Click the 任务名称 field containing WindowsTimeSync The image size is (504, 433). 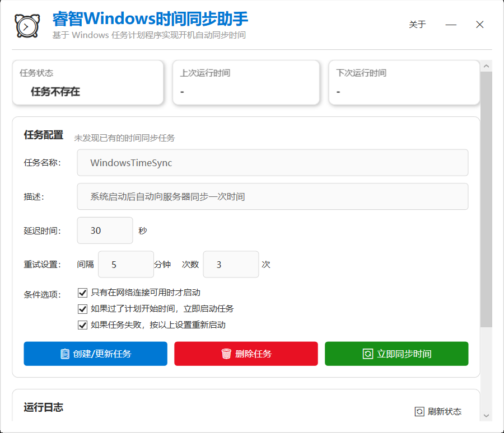pos(273,163)
